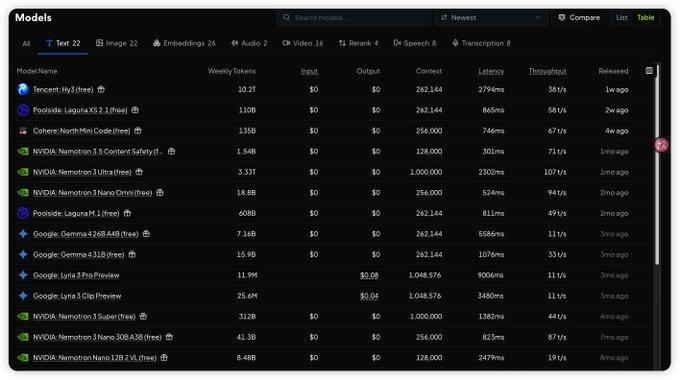Click the magnifier icon in the search box
Image resolution: width=680 pixels, height=380 pixels.
[286, 17]
